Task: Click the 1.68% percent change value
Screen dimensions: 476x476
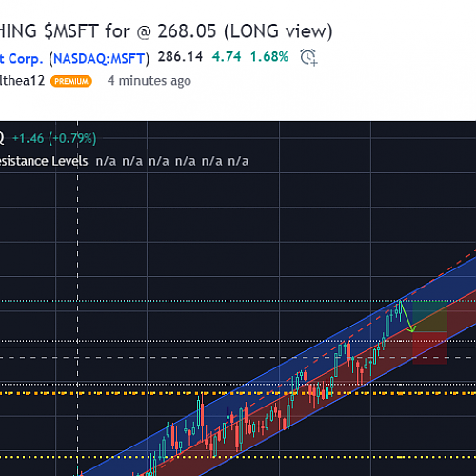Action: pyautogui.click(x=269, y=57)
